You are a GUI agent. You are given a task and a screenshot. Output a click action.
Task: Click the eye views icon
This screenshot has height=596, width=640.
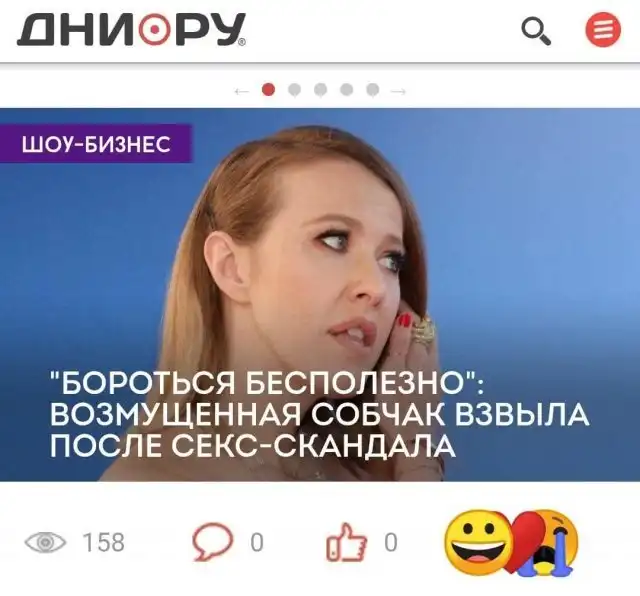coord(45,543)
